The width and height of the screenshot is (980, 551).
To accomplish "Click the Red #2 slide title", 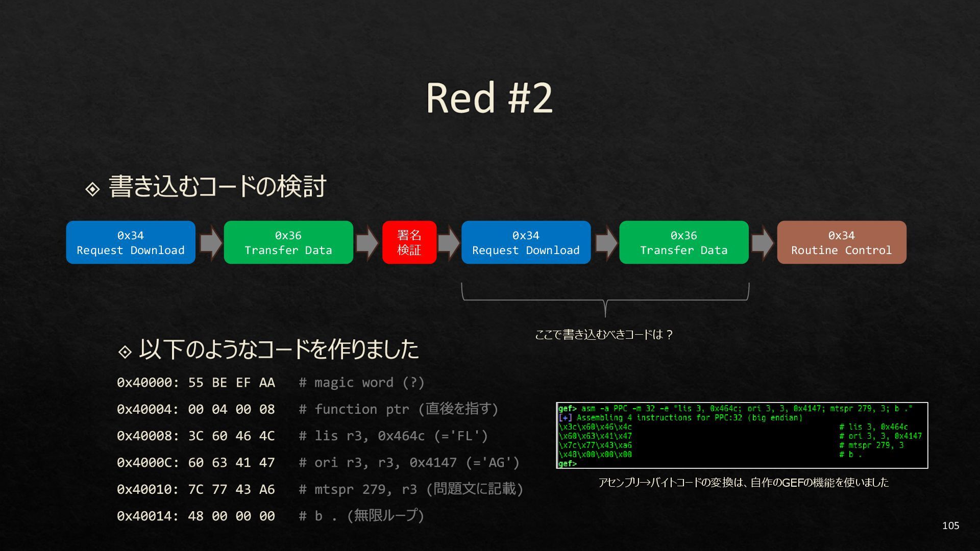I will (x=489, y=97).
